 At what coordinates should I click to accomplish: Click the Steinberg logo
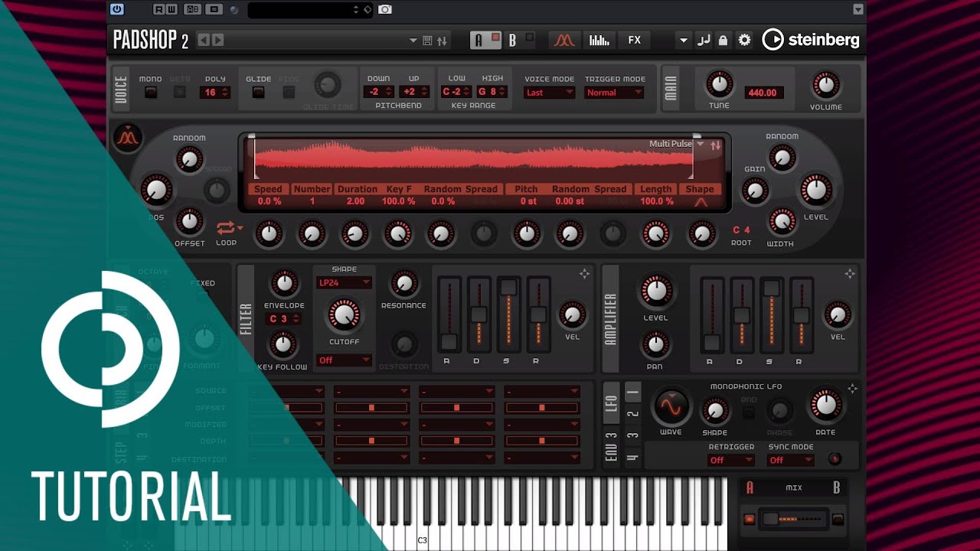811,40
